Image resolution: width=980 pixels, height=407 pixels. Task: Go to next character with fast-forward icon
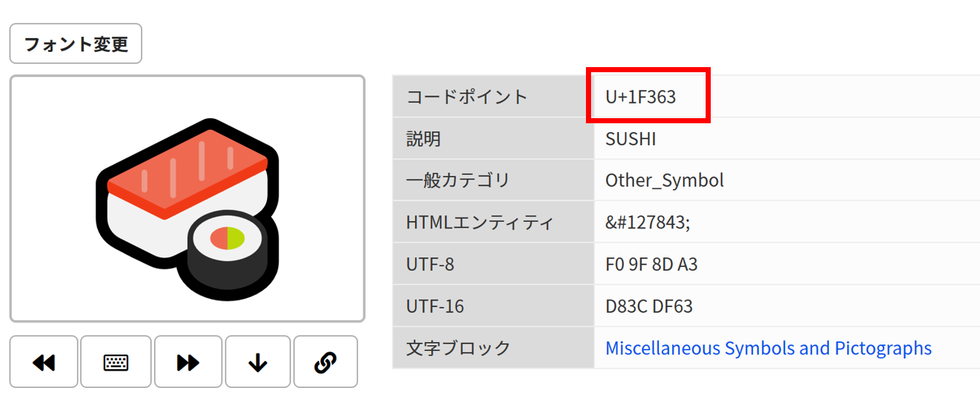point(188,362)
